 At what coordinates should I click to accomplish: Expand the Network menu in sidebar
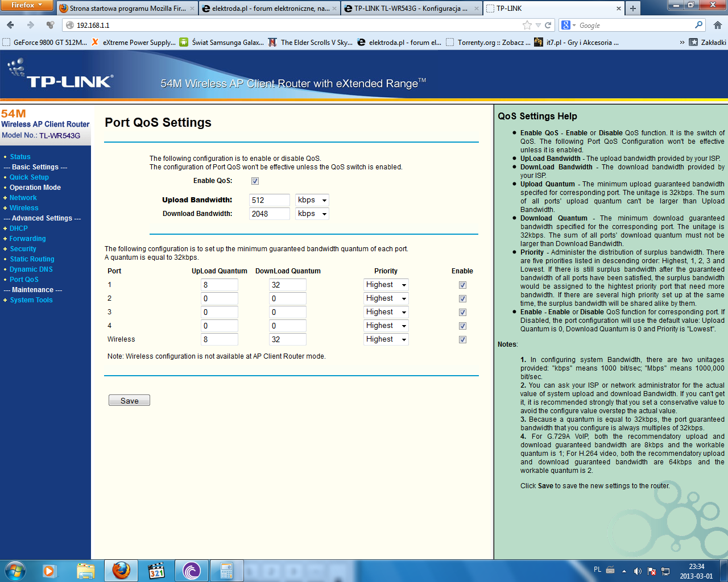point(23,198)
